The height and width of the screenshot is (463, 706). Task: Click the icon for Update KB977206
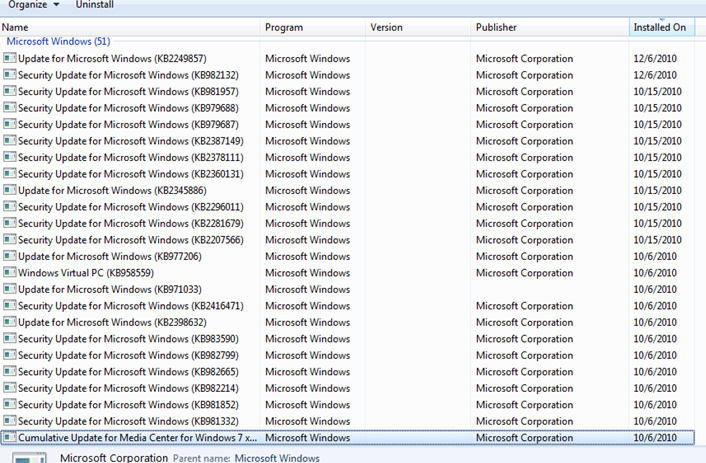(x=9, y=256)
